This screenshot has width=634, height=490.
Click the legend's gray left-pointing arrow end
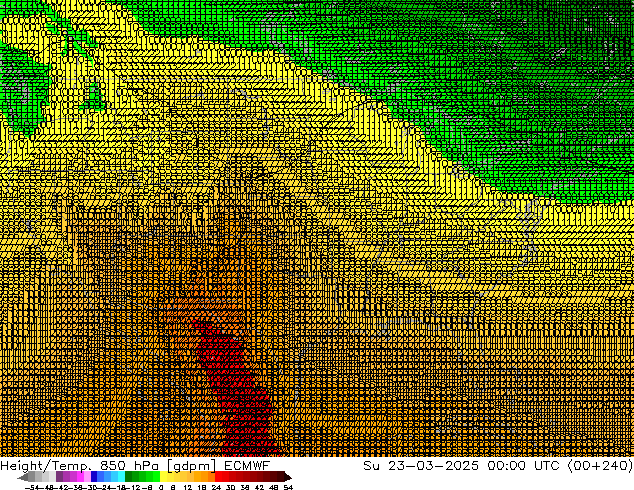(x=23, y=477)
